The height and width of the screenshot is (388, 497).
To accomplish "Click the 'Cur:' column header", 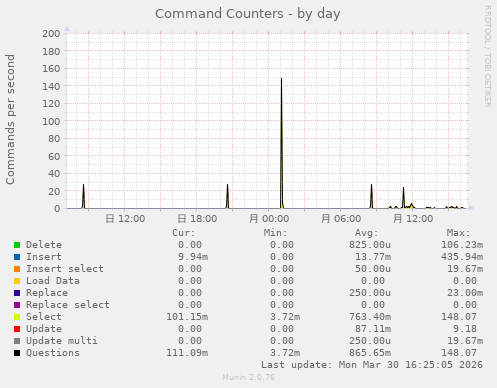I will (x=184, y=233).
